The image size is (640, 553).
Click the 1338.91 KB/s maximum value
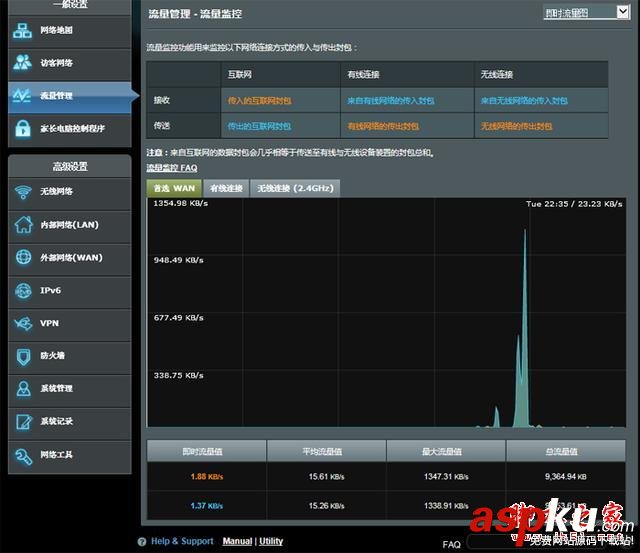click(x=446, y=506)
